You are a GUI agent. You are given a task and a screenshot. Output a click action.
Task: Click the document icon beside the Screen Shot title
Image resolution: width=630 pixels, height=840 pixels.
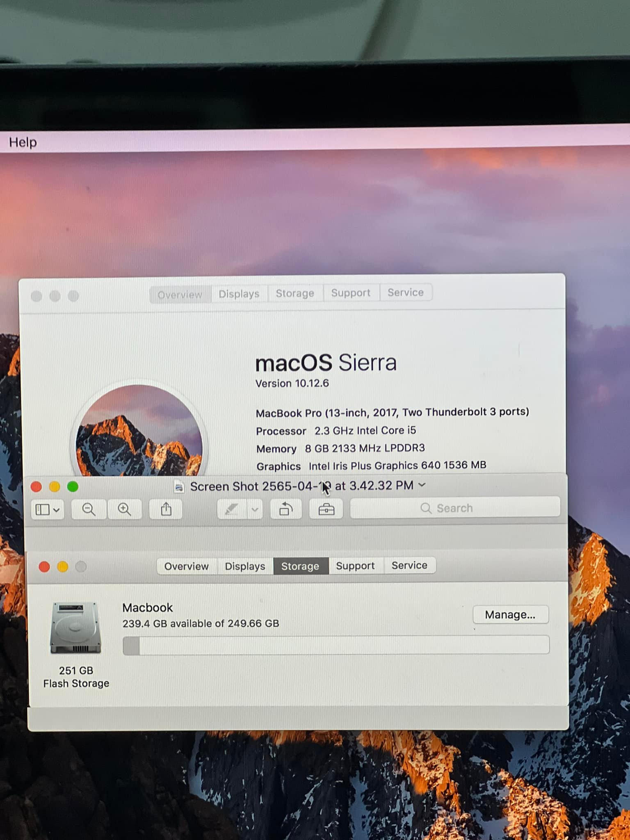179,487
